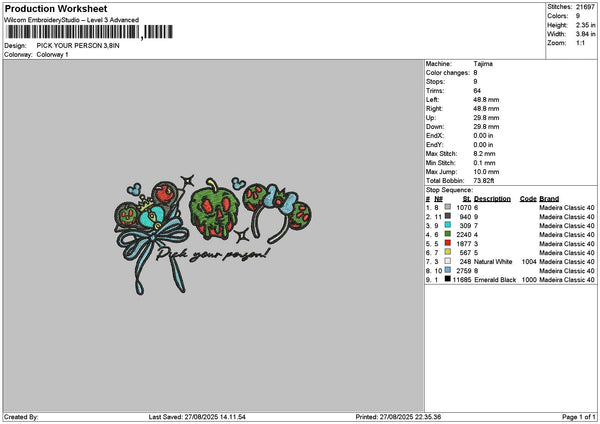Image resolution: width=600 pixels, height=424 pixels.
Task: Click the 'Last Saved: 27/08/2025' footer text
Action: coord(197,417)
